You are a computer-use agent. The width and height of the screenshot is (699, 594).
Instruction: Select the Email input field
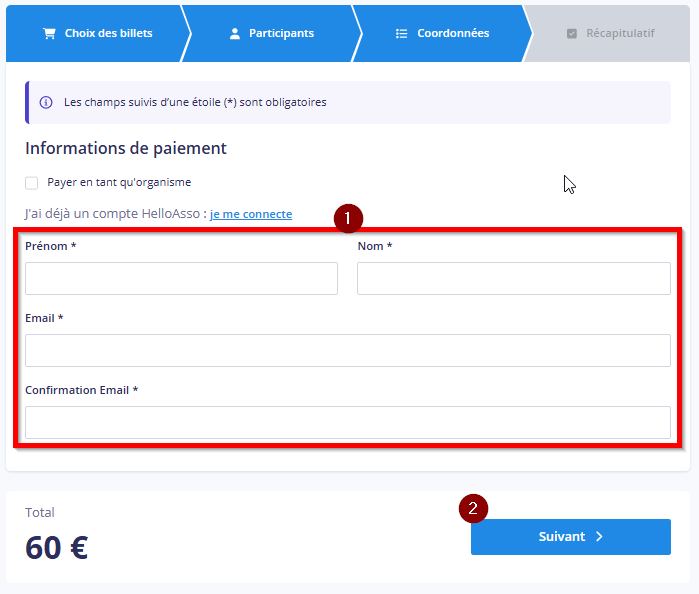click(347, 350)
